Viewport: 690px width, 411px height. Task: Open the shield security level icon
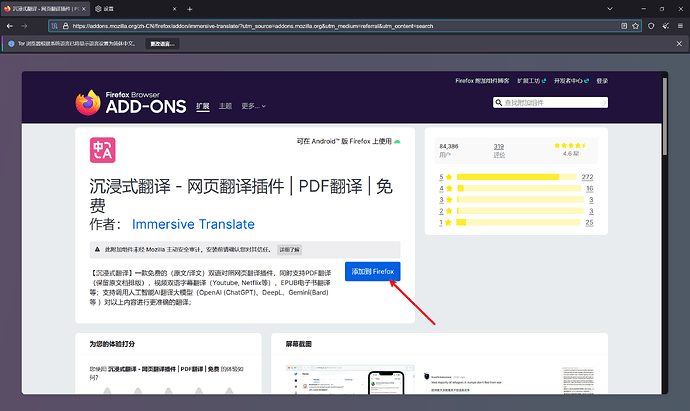tap(651, 26)
